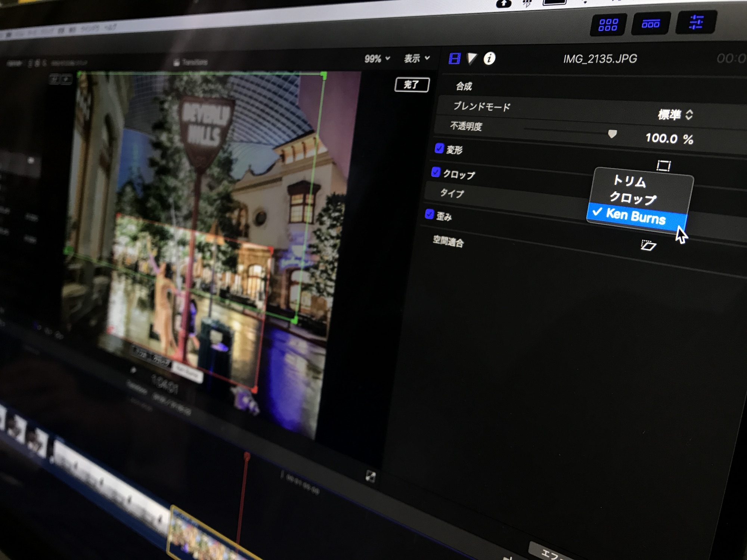Choose Ken Burns in the type menu
Screen dimensions: 747x560
point(635,216)
